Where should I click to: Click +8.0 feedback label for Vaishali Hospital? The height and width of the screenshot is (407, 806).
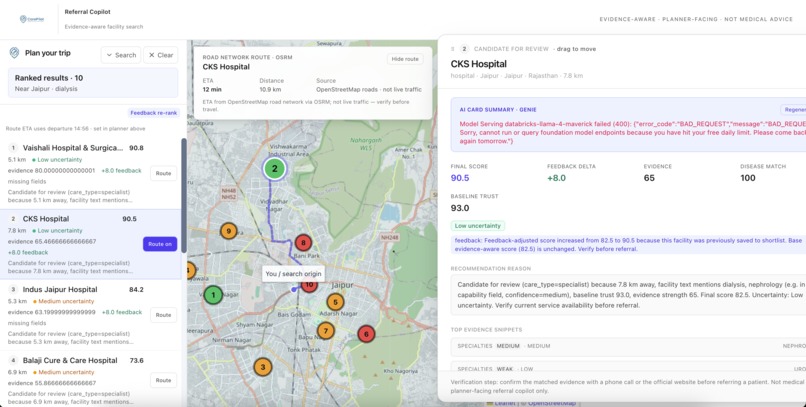pyautogui.click(x=121, y=171)
